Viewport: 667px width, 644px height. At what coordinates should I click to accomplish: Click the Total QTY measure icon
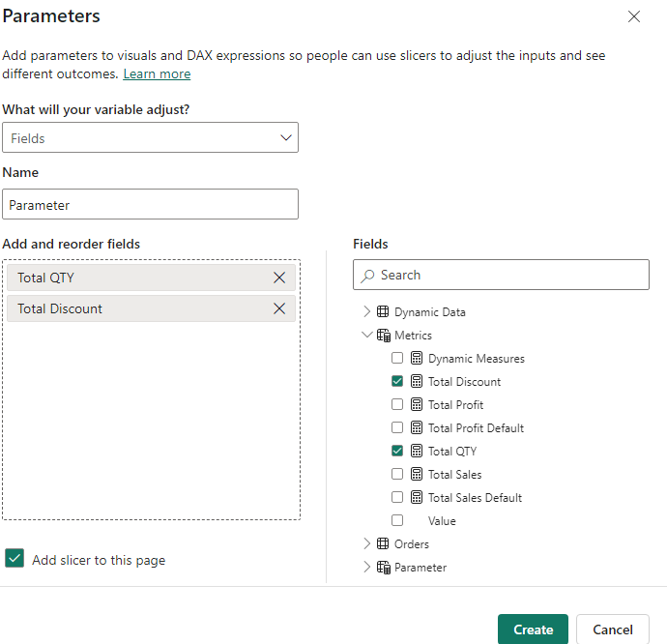417,451
